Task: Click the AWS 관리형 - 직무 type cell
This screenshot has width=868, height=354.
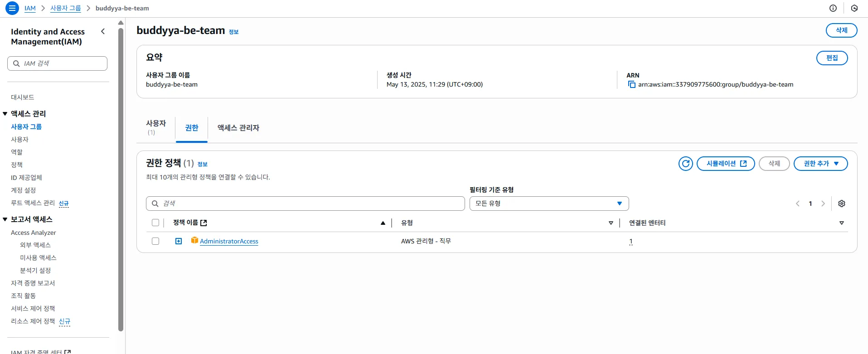Action: [x=426, y=241]
